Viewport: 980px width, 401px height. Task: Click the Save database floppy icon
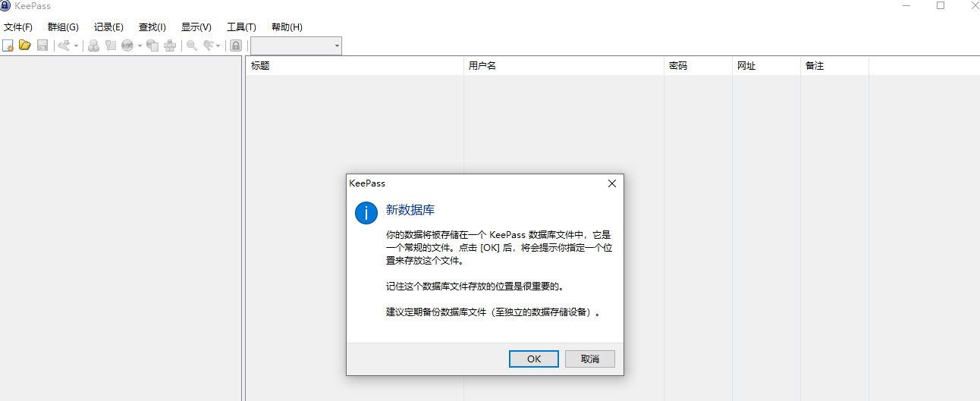click(x=42, y=45)
